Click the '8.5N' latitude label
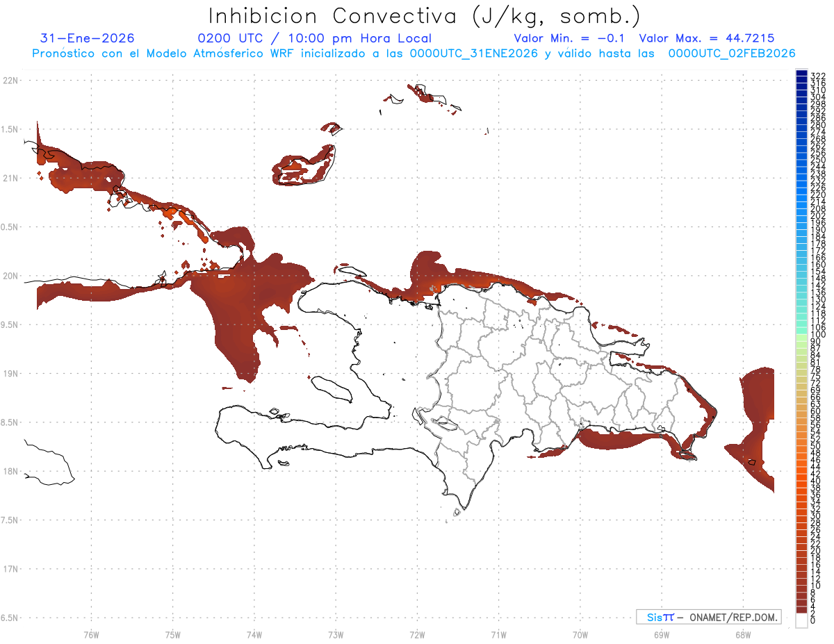Viewport: 834px width, 644px height. pos(10,422)
